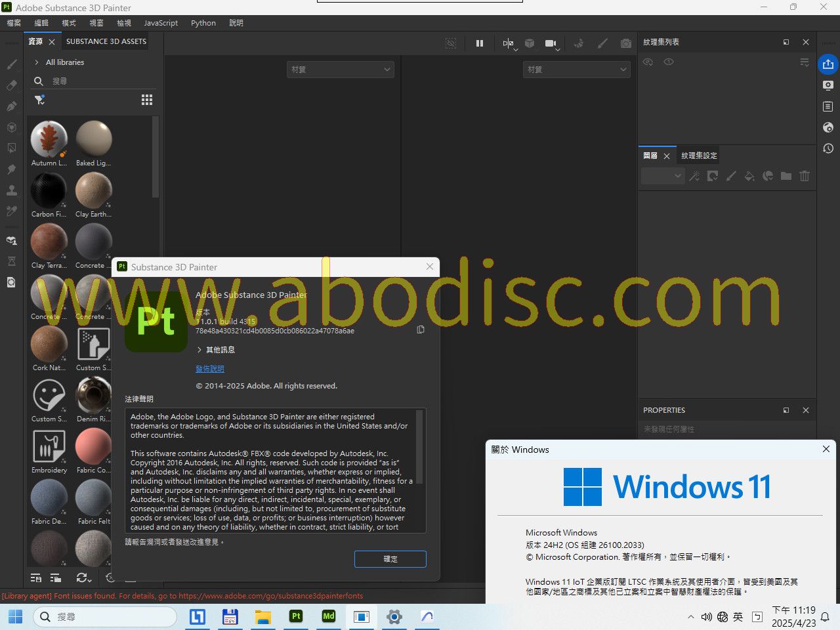Image resolution: width=840 pixels, height=630 pixels.
Task: Close the 圖層 tab with its X
Action: click(667, 156)
